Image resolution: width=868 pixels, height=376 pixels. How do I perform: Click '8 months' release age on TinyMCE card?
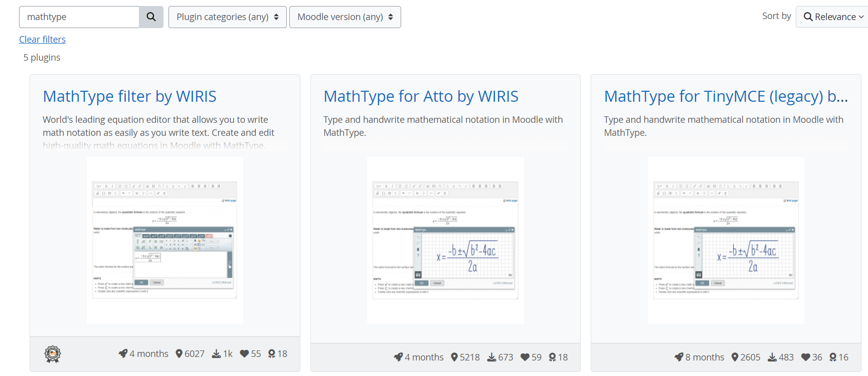click(705, 357)
